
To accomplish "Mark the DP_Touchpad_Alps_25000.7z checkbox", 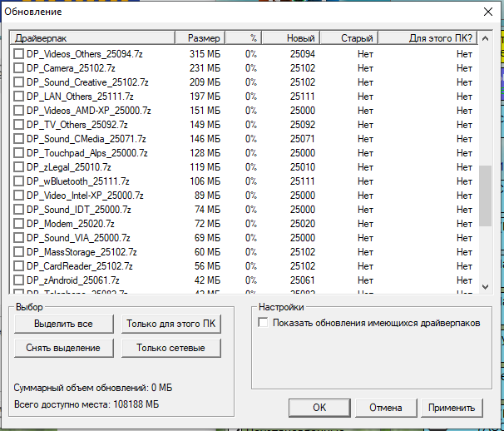I will pos(19,153).
